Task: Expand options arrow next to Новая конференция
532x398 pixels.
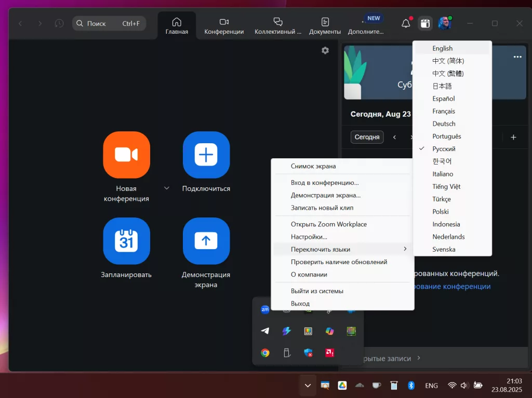Action: click(x=167, y=188)
